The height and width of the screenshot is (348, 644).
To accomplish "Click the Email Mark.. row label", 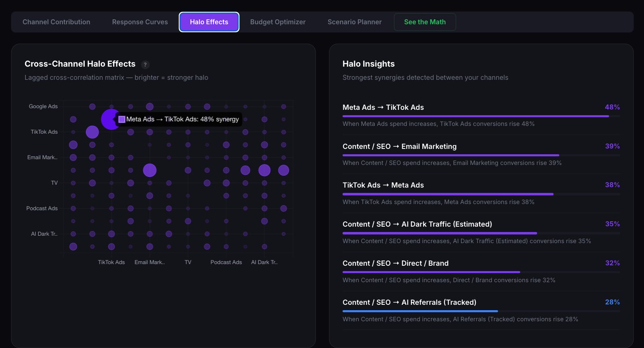I will click(x=42, y=157).
